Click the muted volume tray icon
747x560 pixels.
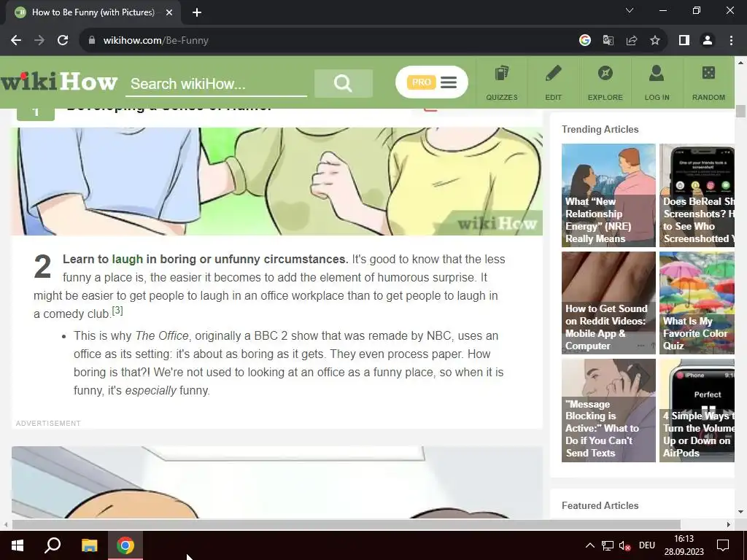point(624,545)
